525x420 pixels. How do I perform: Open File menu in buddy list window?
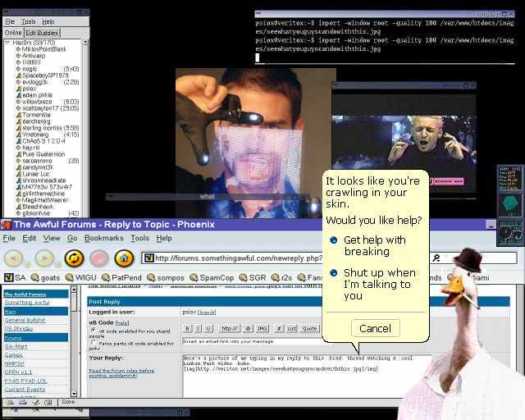(10, 22)
